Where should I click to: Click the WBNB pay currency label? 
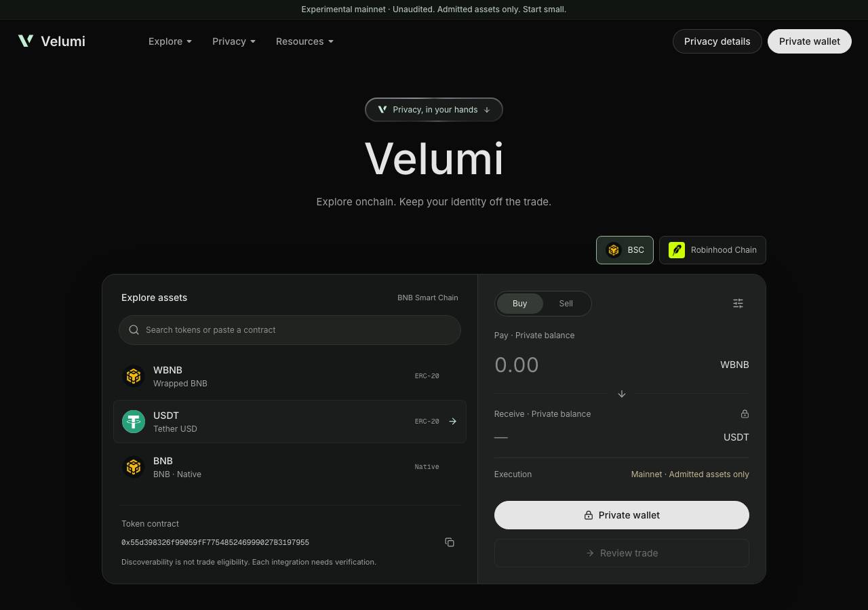[734, 365]
